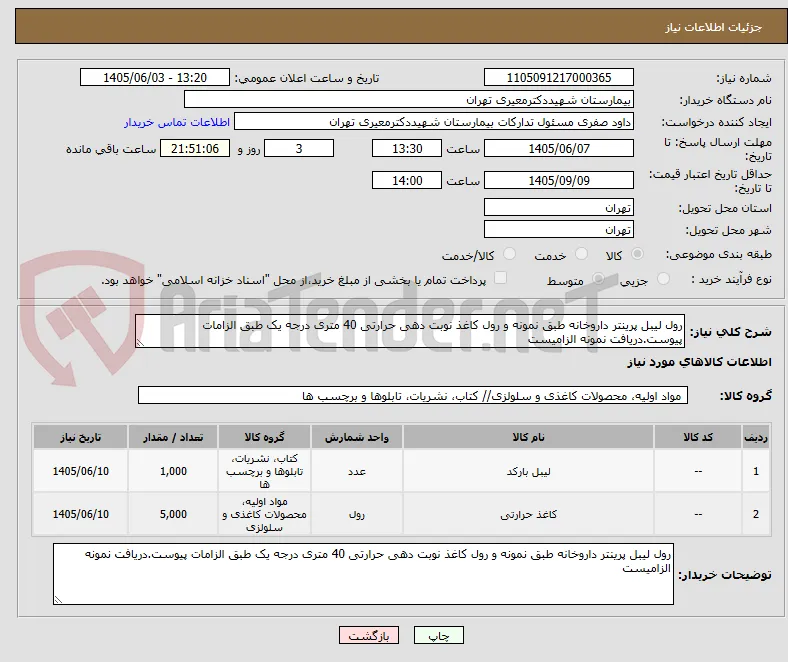Screen dimensions: 788x662
Task: Click the quantity cell 1,000
Action: click(173, 471)
